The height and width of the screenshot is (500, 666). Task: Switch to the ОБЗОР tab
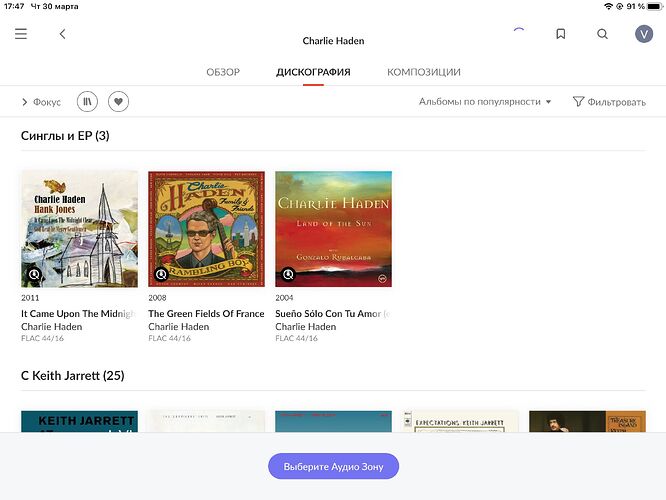[x=223, y=72]
